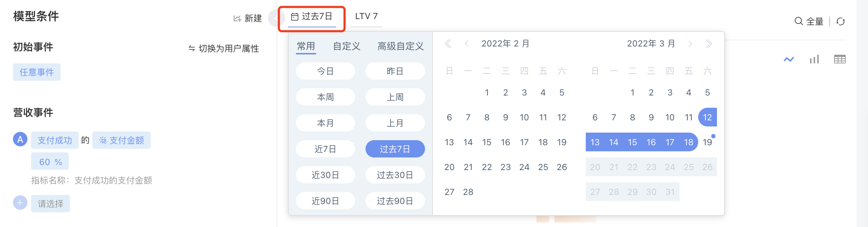Select the 过去7日 quick range

[395, 149]
